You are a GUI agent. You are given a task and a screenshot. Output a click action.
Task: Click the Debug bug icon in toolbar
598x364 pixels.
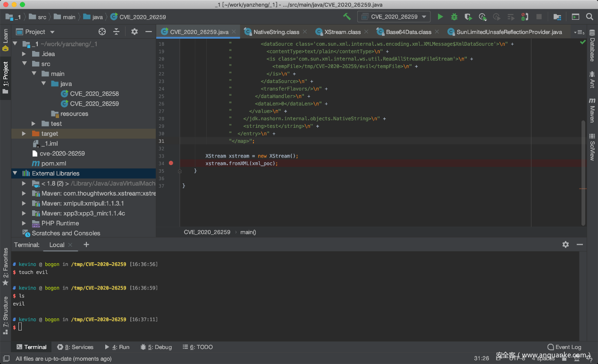tap(454, 17)
